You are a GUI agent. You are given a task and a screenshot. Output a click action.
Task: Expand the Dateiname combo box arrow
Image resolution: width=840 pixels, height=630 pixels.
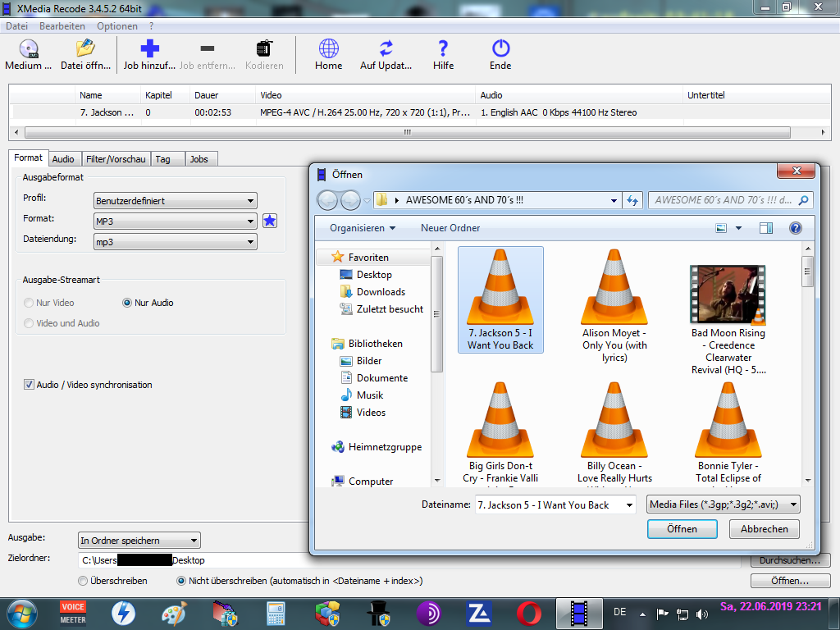(x=629, y=505)
